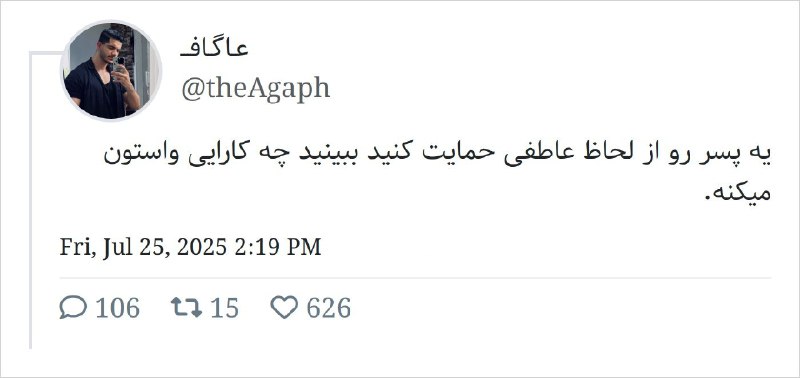
Task: Click the first line of tweet text
Action: pos(437,156)
